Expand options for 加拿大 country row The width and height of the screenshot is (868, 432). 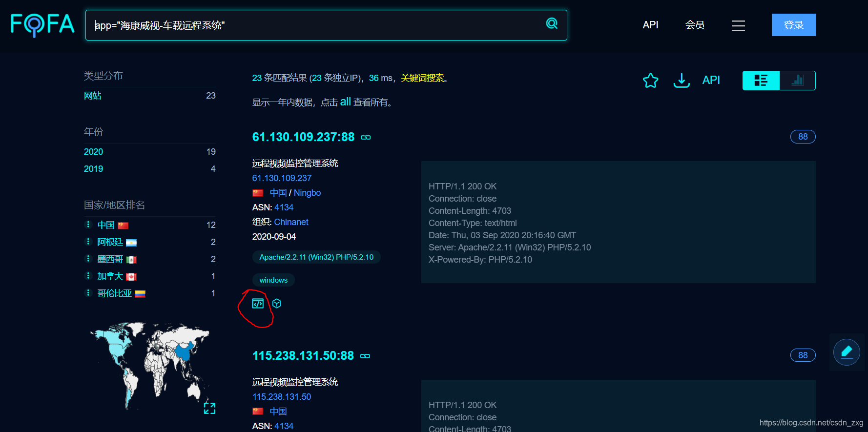coord(88,276)
